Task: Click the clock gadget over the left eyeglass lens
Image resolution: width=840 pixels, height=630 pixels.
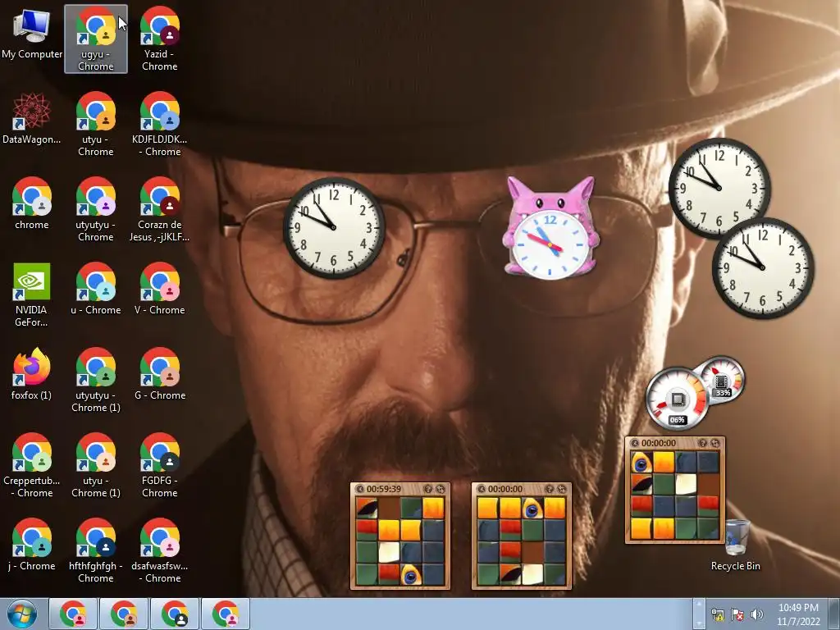Action: pos(334,228)
